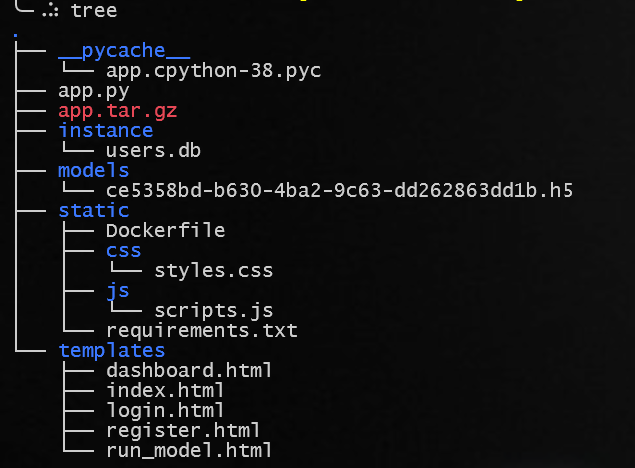Viewport: 635px width, 468px height.
Task: Select run_model.html template file
Action: click(x=189, y=451)
